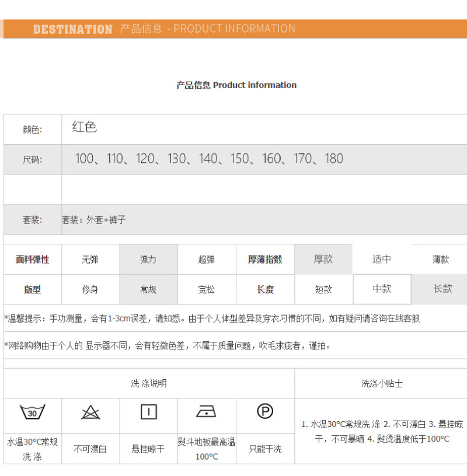
Task: Choose the 中款 length option
Action: (382, 289)
